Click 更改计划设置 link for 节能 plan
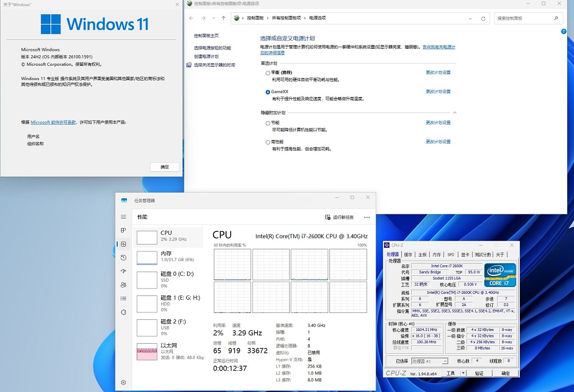 coord(438,123)
